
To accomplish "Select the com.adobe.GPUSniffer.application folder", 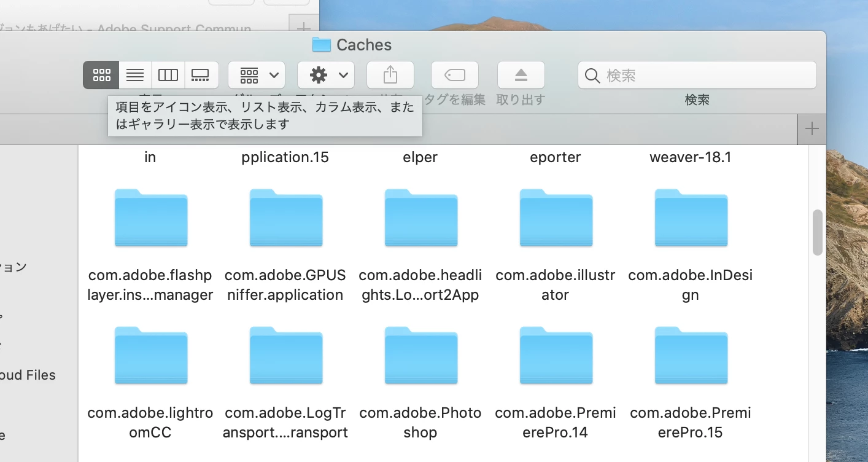I will [x=286, y=218].
